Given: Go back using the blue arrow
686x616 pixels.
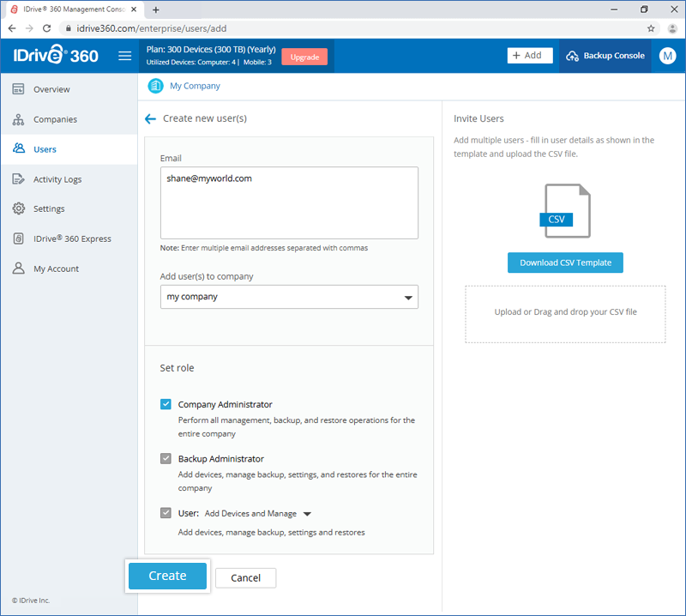Looking at the screenshot, I should 151,118.
